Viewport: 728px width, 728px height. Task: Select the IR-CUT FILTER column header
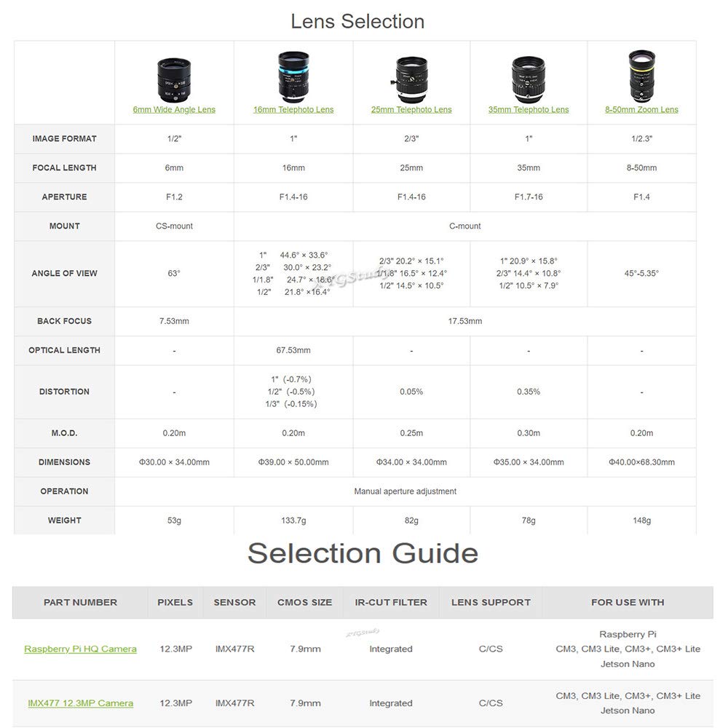click(x=391, y=602)
